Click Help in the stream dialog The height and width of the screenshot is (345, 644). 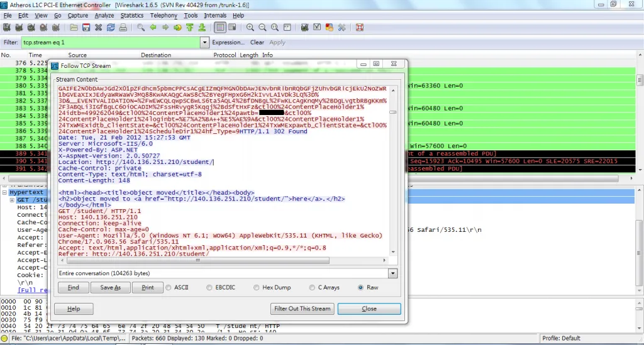[x=74, y=309]
